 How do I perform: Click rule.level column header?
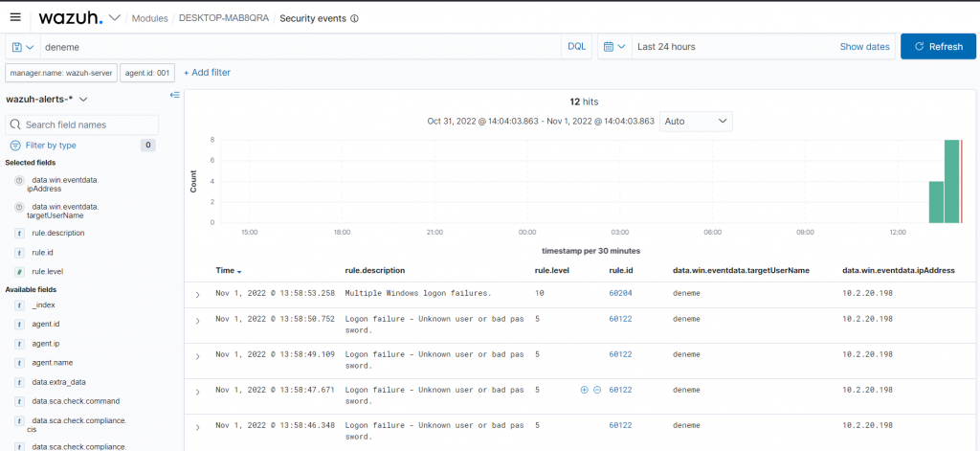click(552, 271)
